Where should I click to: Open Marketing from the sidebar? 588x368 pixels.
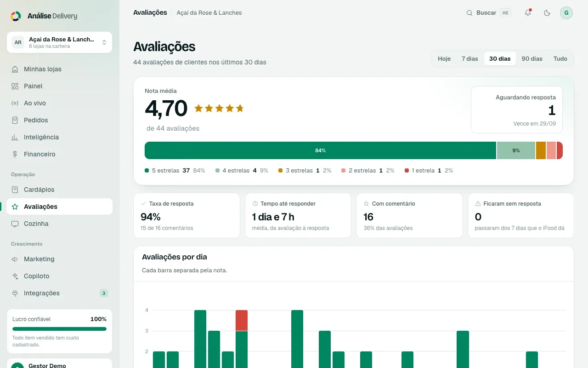coord(59,259)
